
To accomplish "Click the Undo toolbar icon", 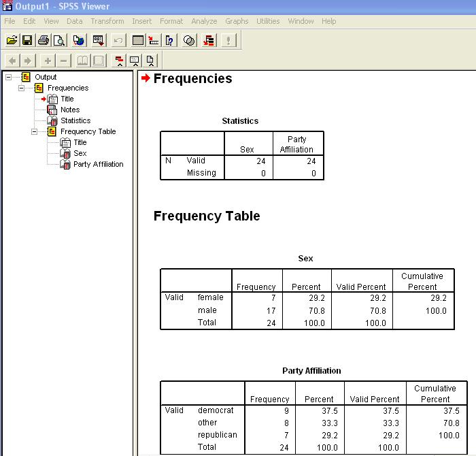I will point(118,40).
